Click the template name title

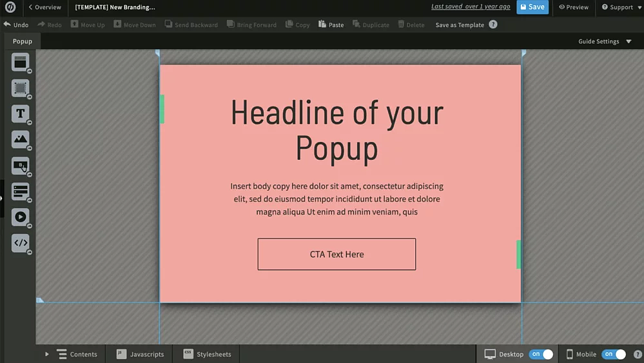tap(115, 7)
